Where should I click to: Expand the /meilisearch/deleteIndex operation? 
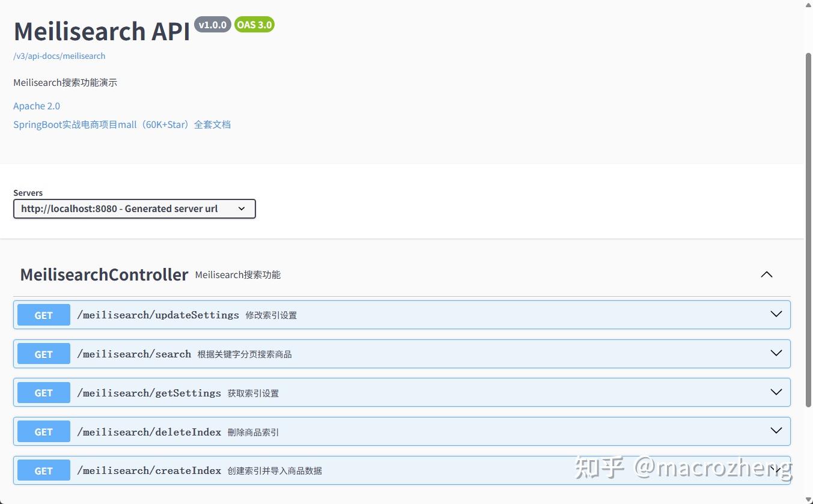tap(776, 431)
